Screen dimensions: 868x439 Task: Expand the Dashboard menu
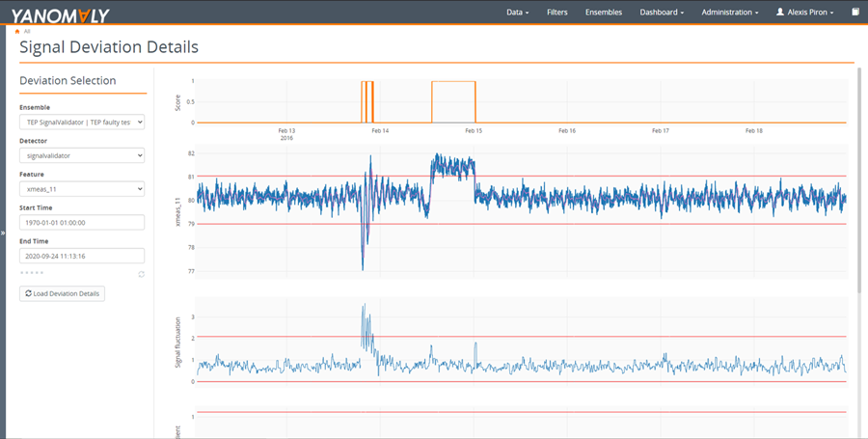[662, 13]
